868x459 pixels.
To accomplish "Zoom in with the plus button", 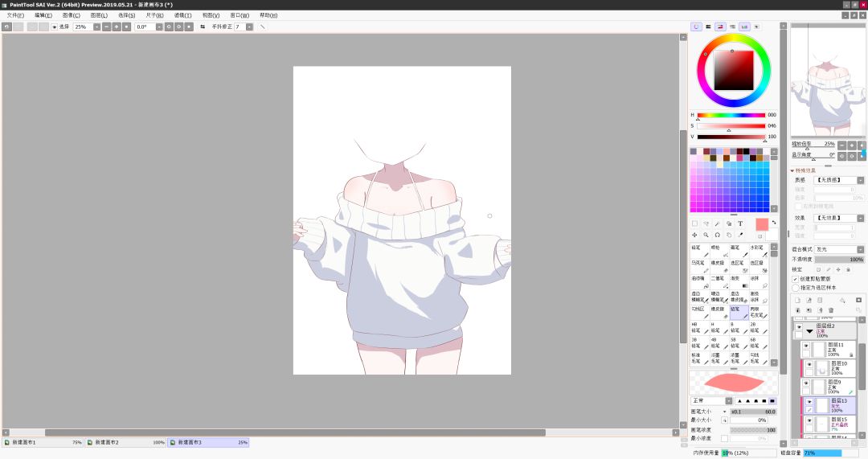I will [x=117, y=27].
